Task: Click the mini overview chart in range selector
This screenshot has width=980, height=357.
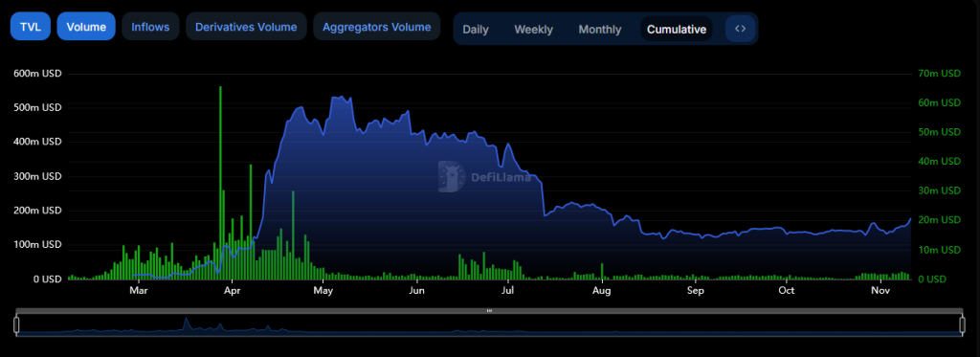Action: coord(489,325)
